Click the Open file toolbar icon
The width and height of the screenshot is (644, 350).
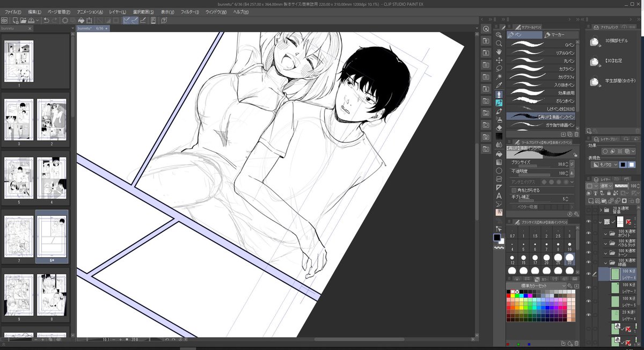point(24,20)
